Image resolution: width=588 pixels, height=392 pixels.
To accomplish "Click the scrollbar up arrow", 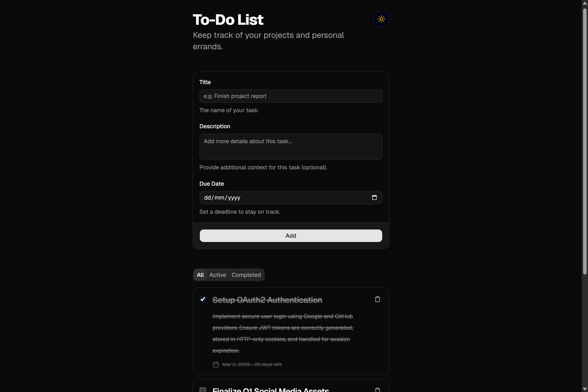I will click(585, 3).
